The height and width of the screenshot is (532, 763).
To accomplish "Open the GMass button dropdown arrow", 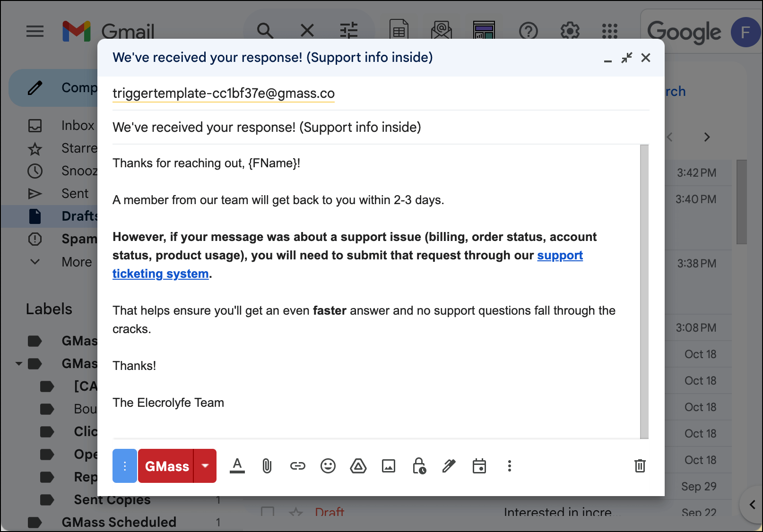I will 205,466.
